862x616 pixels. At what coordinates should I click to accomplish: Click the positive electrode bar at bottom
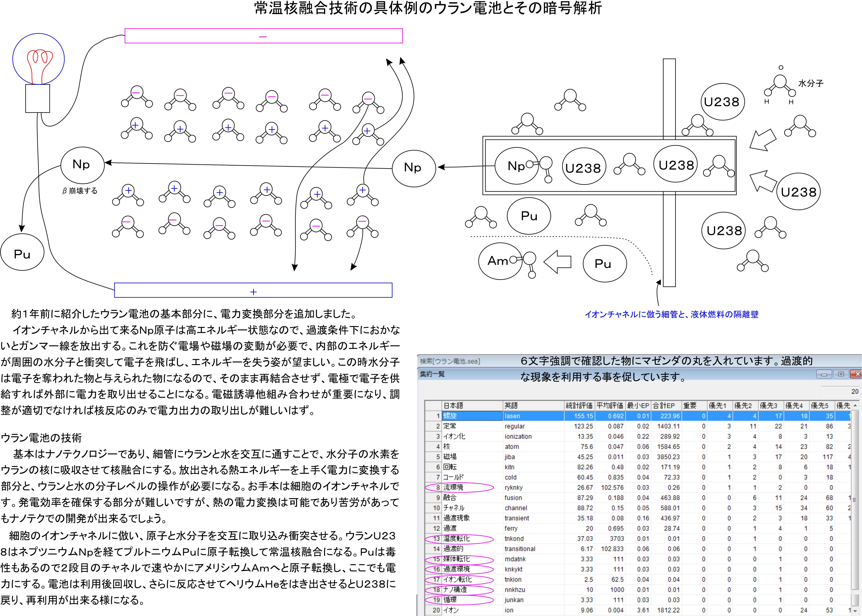click(253, 291)
